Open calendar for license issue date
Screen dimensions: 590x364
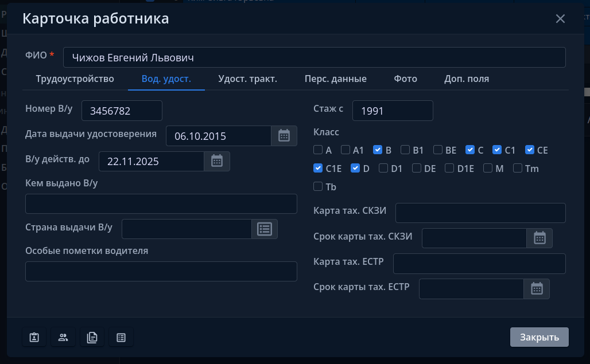pyautogui.click(x=284, y=136)
